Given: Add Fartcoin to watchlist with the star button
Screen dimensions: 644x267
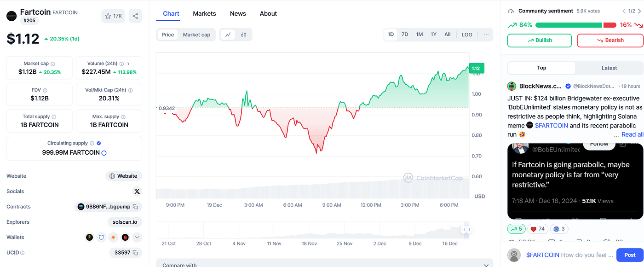Looking at the screenshot, I should [x=113, y=16].
